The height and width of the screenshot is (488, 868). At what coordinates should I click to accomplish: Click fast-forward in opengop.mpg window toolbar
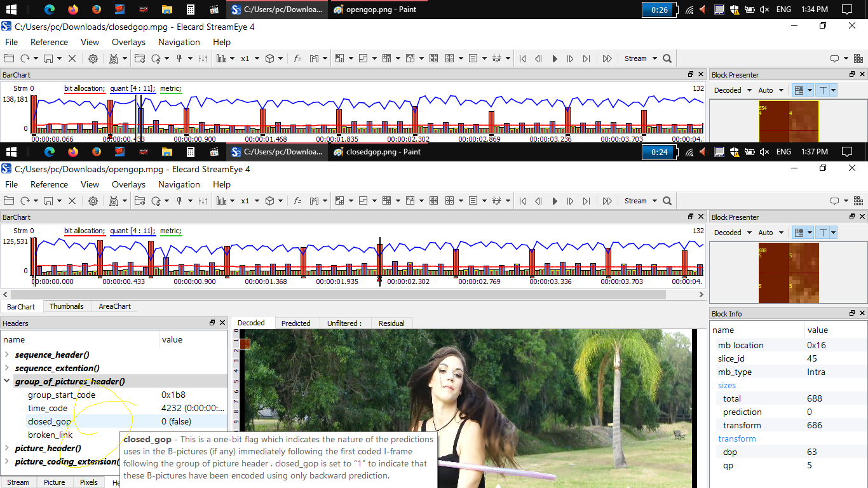point(607,201)
